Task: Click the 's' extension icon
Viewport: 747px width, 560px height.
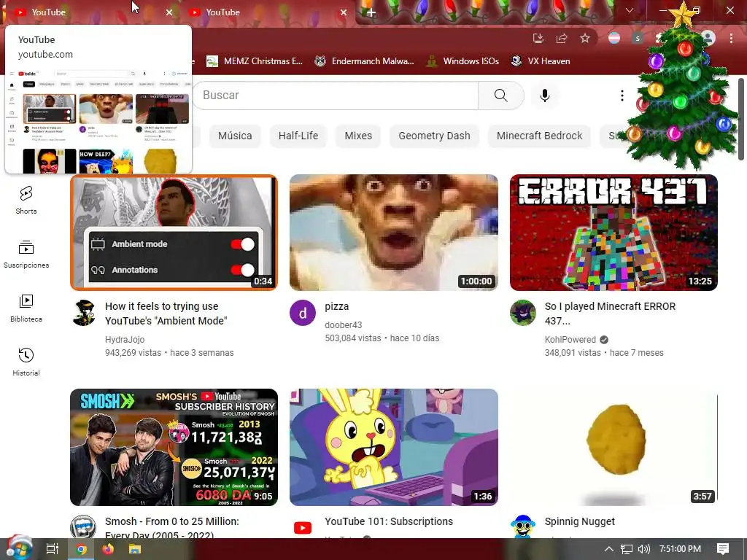Action: click(x=638, y=38)
